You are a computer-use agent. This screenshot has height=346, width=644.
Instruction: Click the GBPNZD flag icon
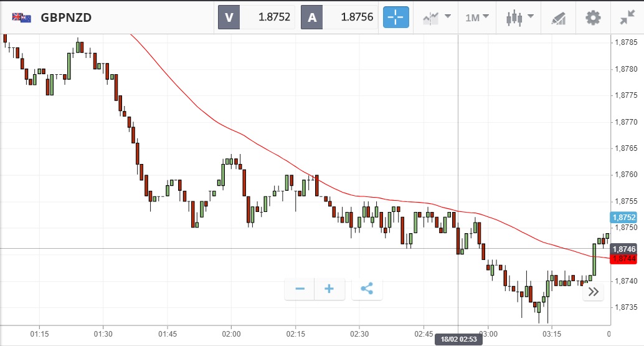[x=22, y=17]
